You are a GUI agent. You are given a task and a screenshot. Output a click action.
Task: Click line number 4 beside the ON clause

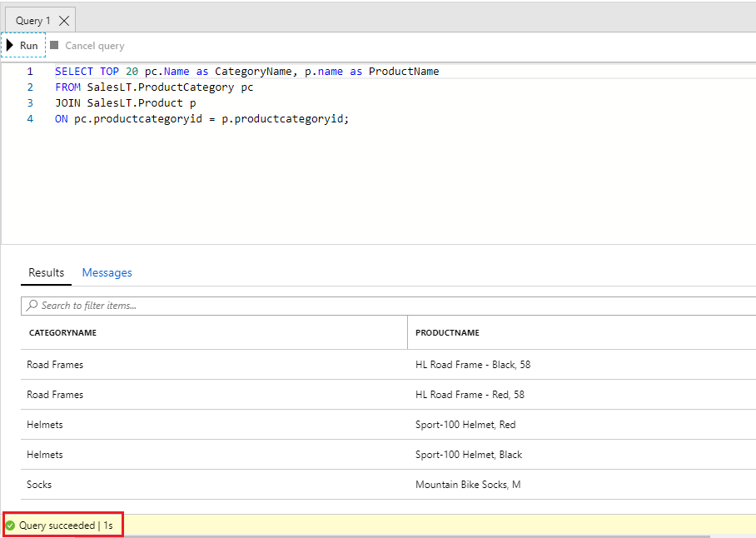tap(30, 118)
